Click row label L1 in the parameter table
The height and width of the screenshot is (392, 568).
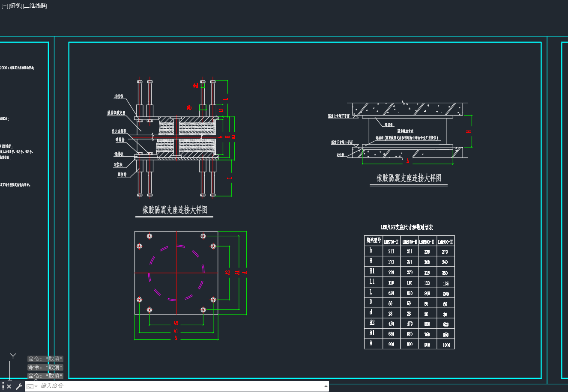(x=372, y=282)
